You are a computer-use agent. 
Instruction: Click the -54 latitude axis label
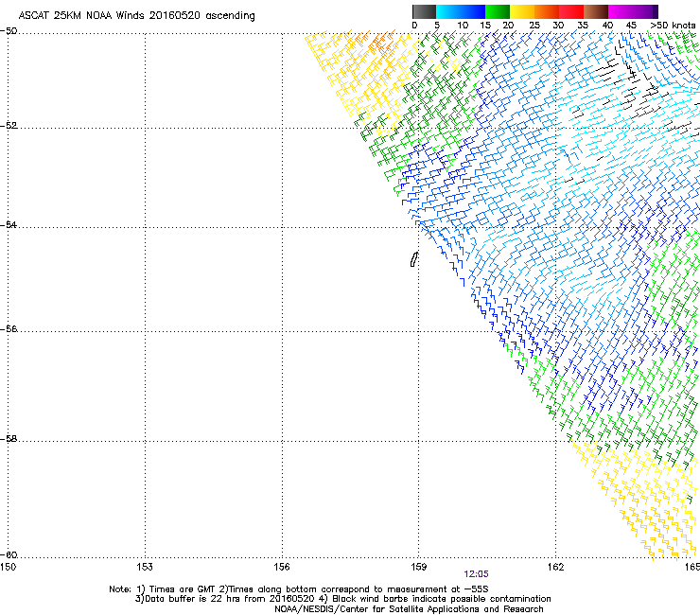(9, 225)
